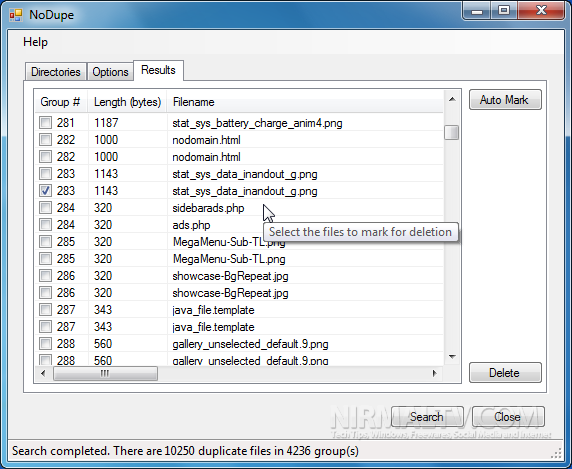Click the Auto Mark button

pyautogui.click(x=505, y=100)
